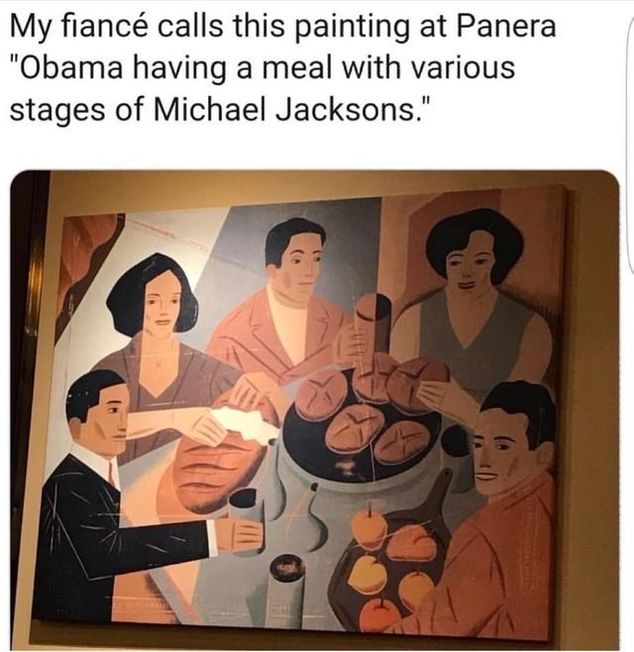Click the post caption text about Panera
The height and width of the screenshot is (652, 634).
click(x=283, y=67)
